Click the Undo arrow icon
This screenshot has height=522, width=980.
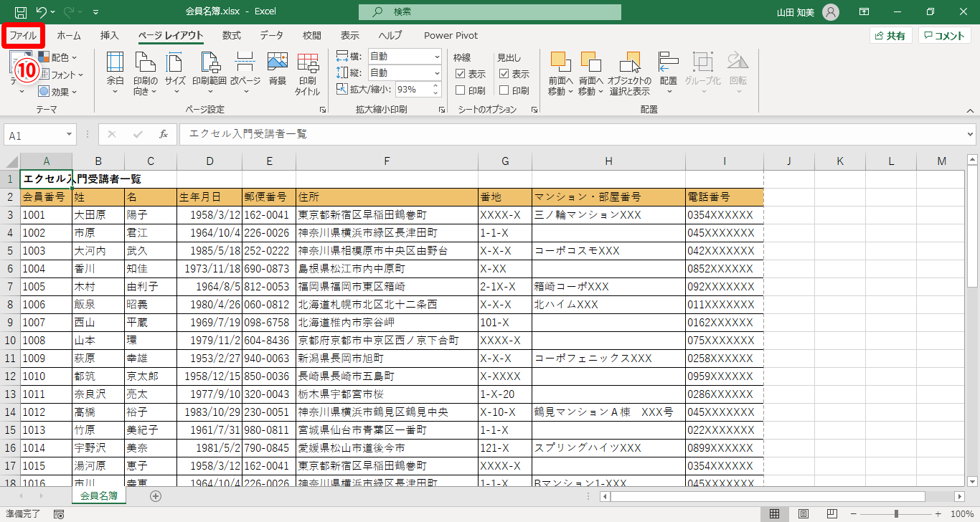click(41, 12)
